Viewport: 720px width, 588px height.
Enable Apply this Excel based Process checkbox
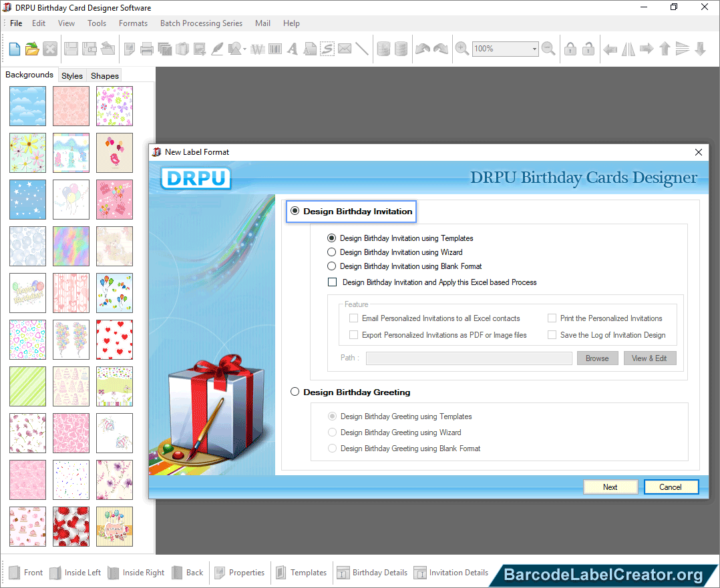tap(333, 282)
